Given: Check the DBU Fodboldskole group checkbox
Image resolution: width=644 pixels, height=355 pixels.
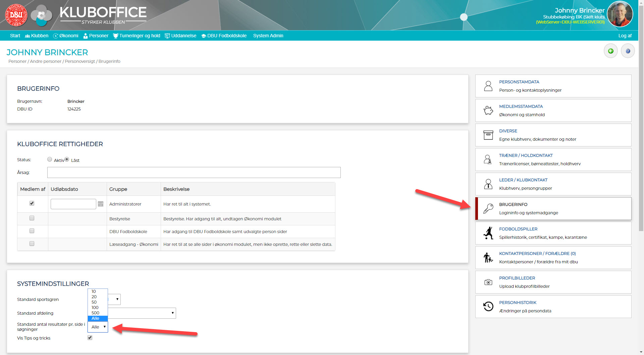Looking at the screenshot, I should [32, 231].
